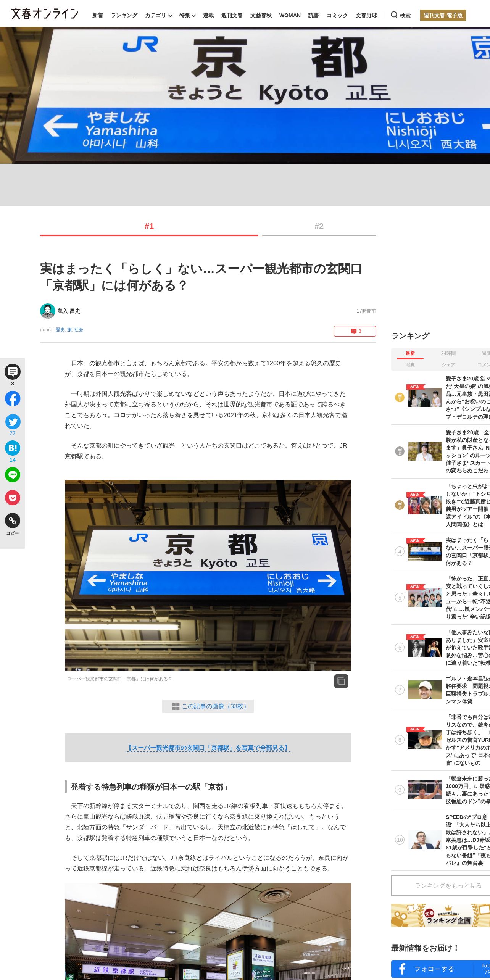Open the 歴史 genre link

tap(60, 330)
